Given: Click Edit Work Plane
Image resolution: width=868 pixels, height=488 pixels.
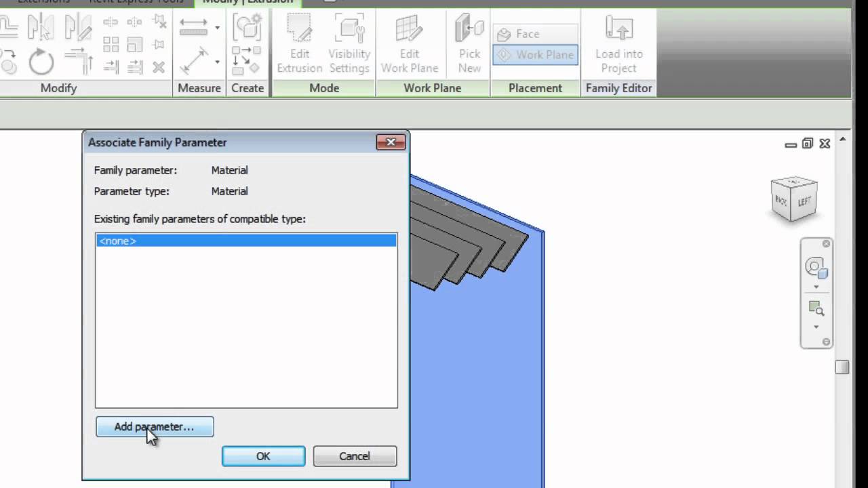Looking at the screenshot, I should pos(409,44).
